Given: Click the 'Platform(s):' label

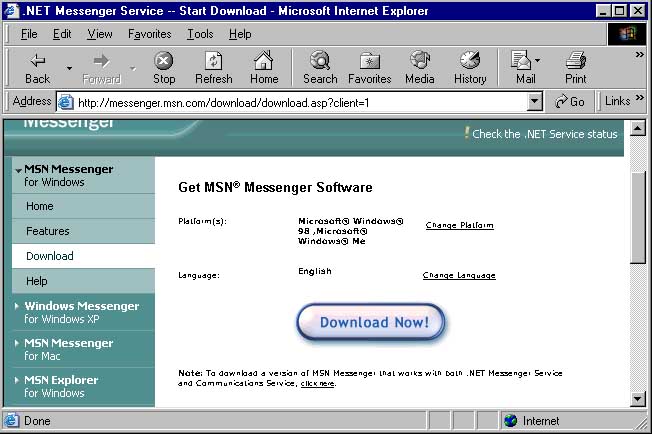Looking at the screenshot, I should tap(203, 221).
